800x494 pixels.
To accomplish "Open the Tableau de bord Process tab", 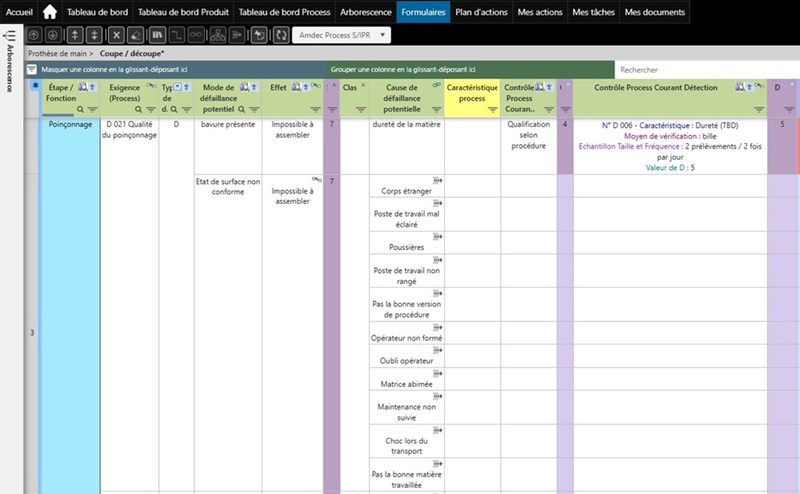I will [285, 12].
